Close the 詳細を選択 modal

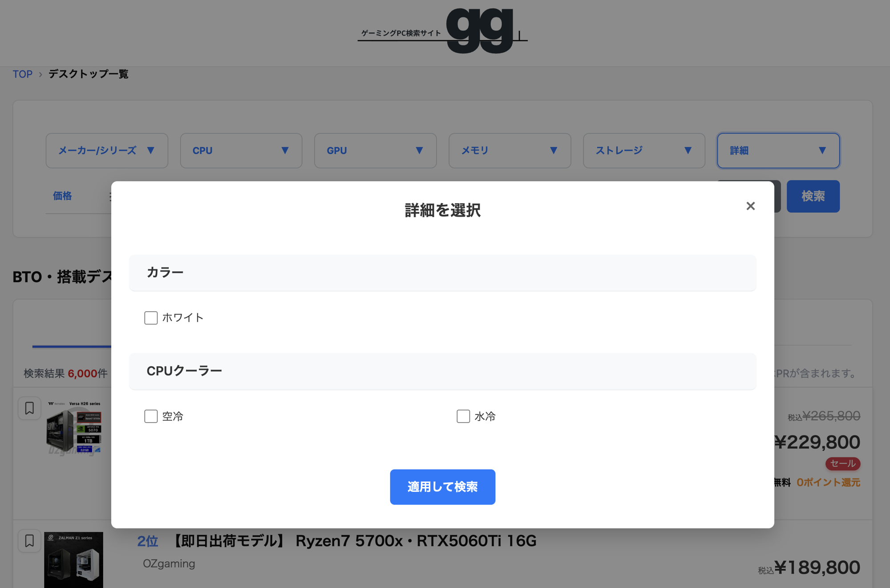coord(751,206)
